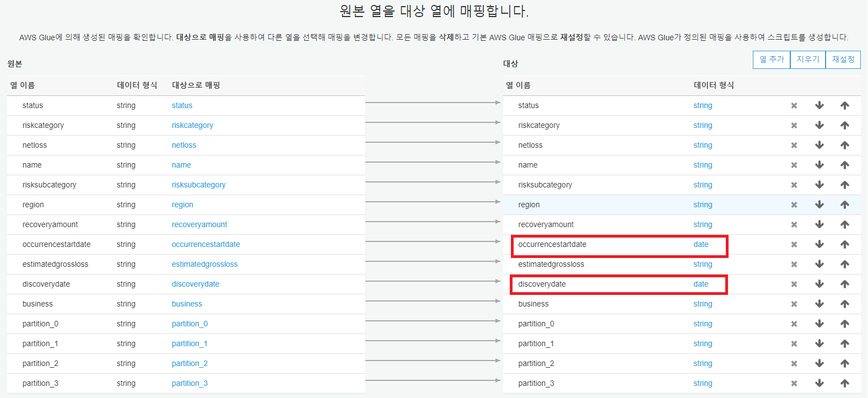
Task: Move the region target column up
Action: 844,205
